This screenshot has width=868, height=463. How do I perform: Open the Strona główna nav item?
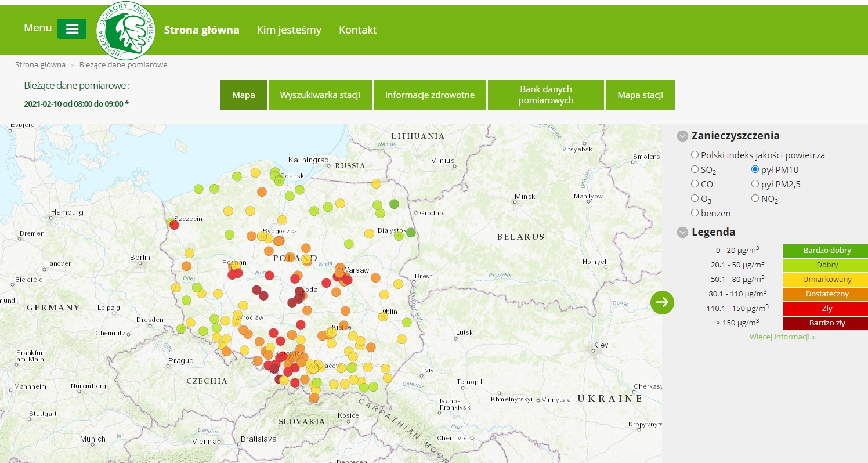[x=201, y=30]
